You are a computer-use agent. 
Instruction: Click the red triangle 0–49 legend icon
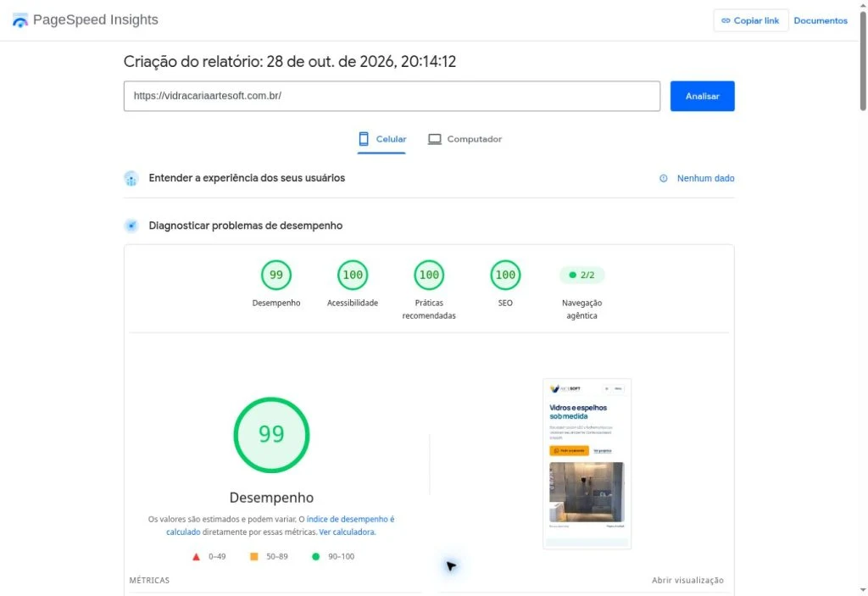[196, 557]
